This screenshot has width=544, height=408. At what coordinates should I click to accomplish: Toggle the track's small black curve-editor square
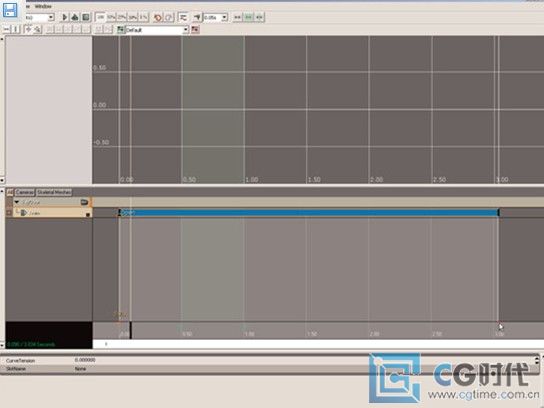pos(88,215)
